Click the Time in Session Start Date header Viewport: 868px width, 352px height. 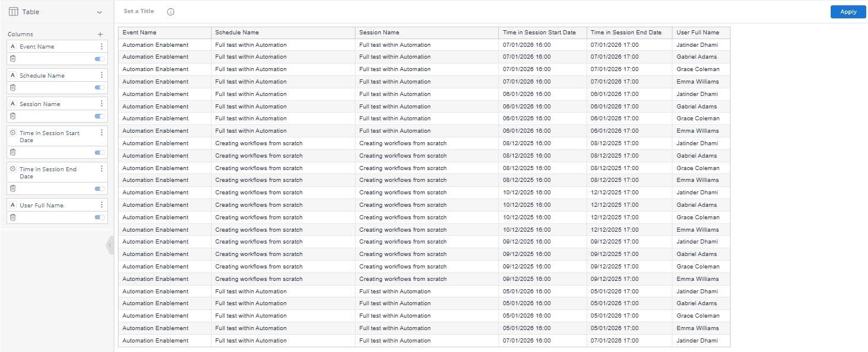pos(539,33)
